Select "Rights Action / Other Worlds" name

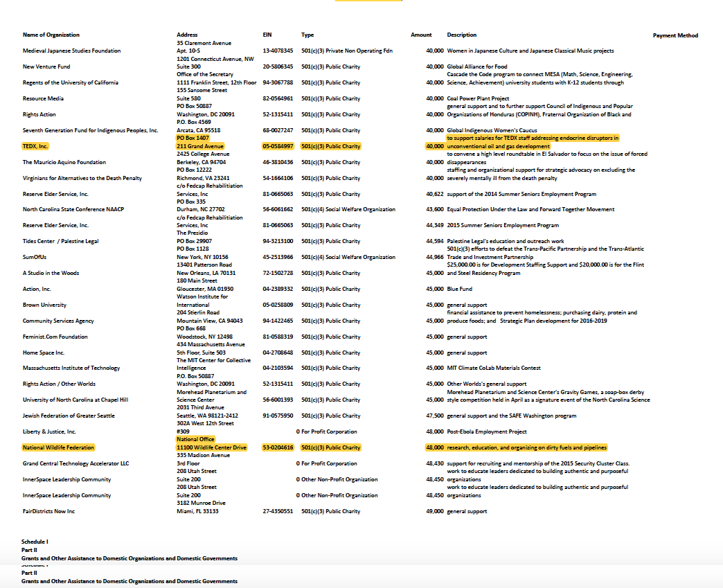pyautogui.click(x=59, y=384)
